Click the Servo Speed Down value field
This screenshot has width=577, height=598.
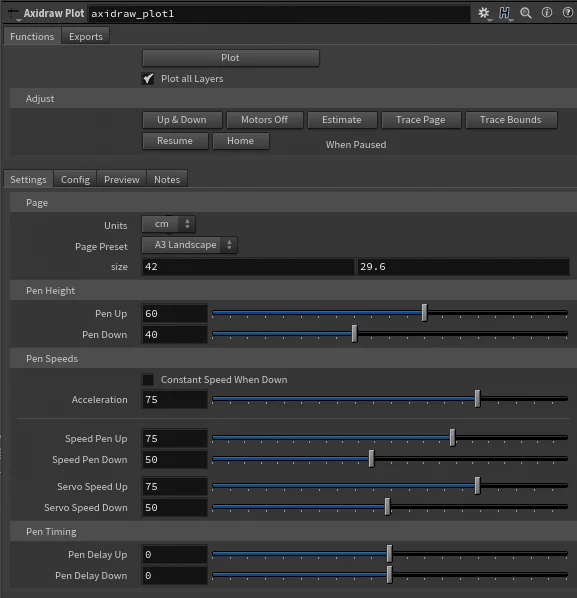[175, 508]
